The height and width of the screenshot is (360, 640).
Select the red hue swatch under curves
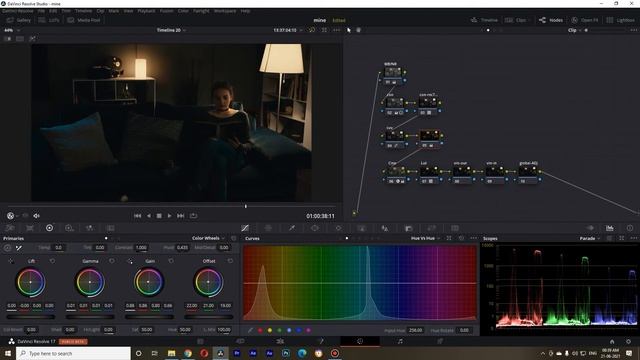coord(260,330)
